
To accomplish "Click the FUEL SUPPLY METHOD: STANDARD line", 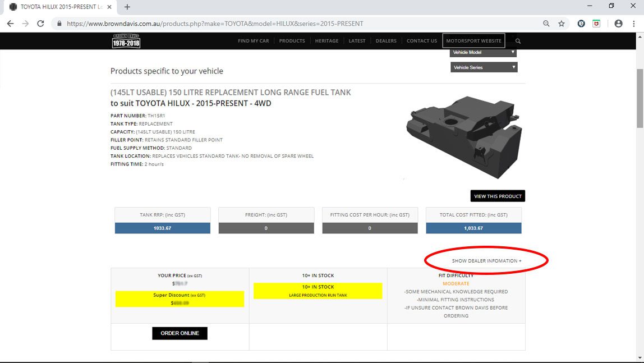I will tap(151, 148).
